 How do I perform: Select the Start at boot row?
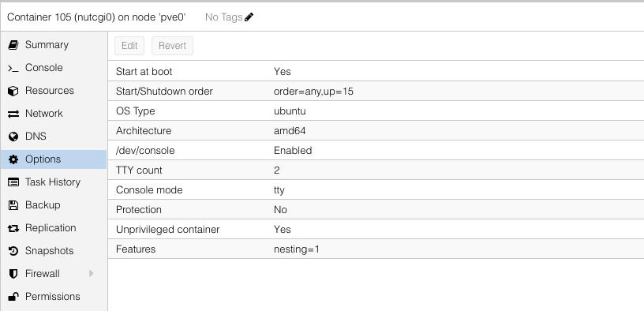pos(376,72)
